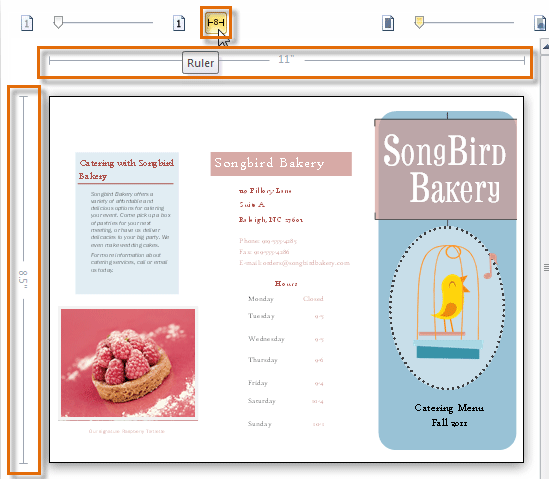Click the 11" horizontal ruler label
This screenshot has width=549, height=479.
coord(286,60)
